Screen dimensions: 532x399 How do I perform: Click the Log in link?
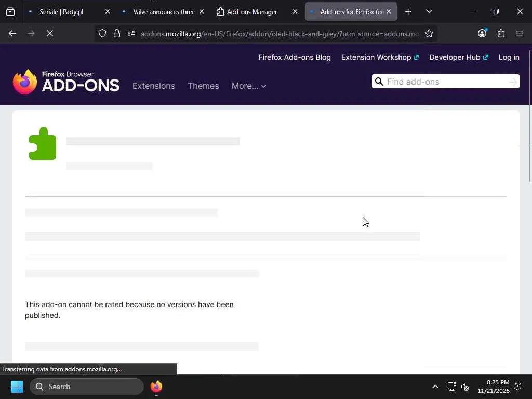509,57
